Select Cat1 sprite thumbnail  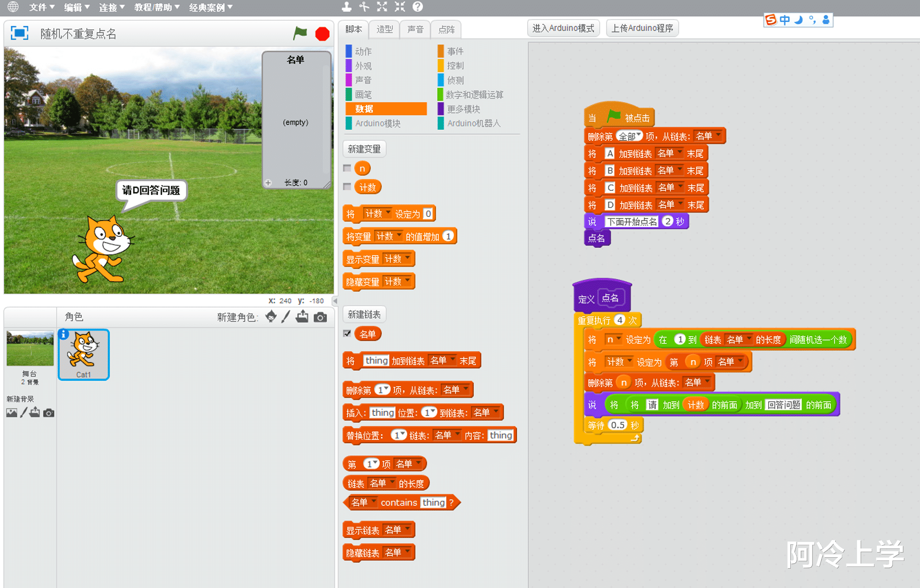tap(83, 354)
